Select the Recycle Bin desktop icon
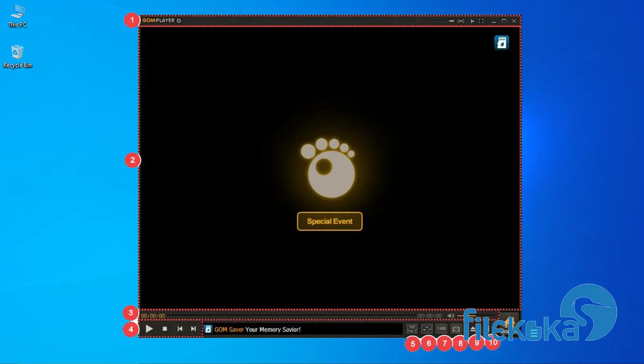Viewport: 644px width, 364px height. click(x=18, y=56)
